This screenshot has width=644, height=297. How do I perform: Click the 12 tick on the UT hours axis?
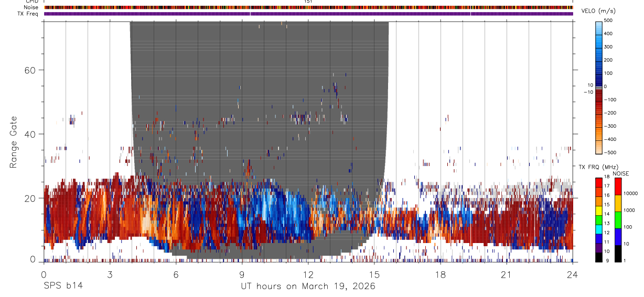coord(308,274)
